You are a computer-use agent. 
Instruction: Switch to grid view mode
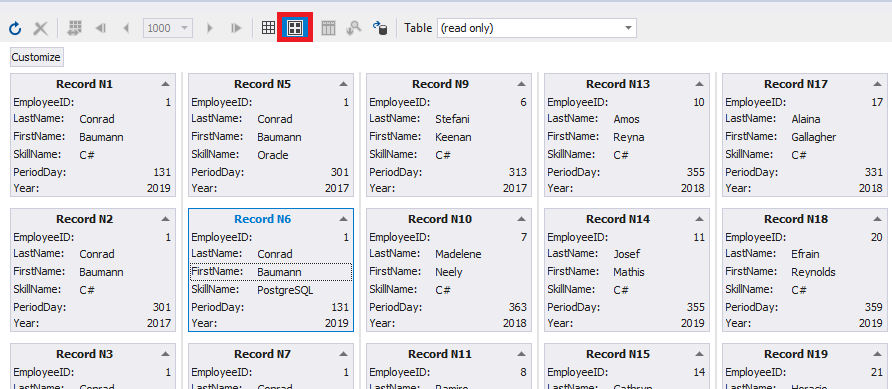point(269,28)
